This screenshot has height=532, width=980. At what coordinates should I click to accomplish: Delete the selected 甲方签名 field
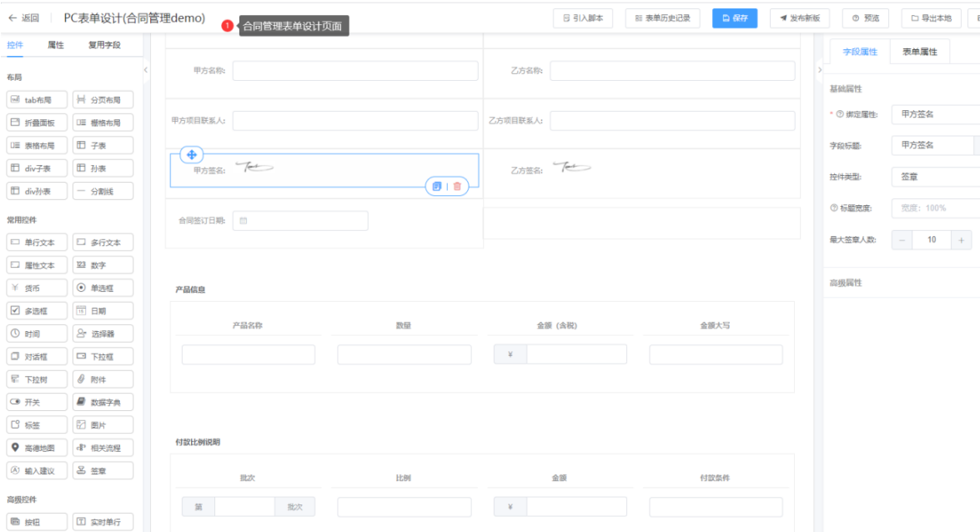coord(457,186)
